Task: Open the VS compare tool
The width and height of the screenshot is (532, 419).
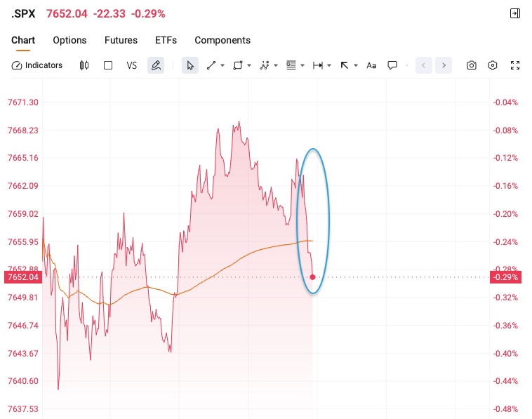Action: coord(132,65)
